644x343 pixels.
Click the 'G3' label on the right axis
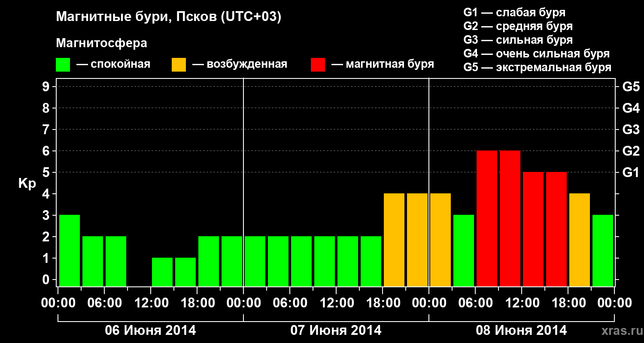coord(631,129)
